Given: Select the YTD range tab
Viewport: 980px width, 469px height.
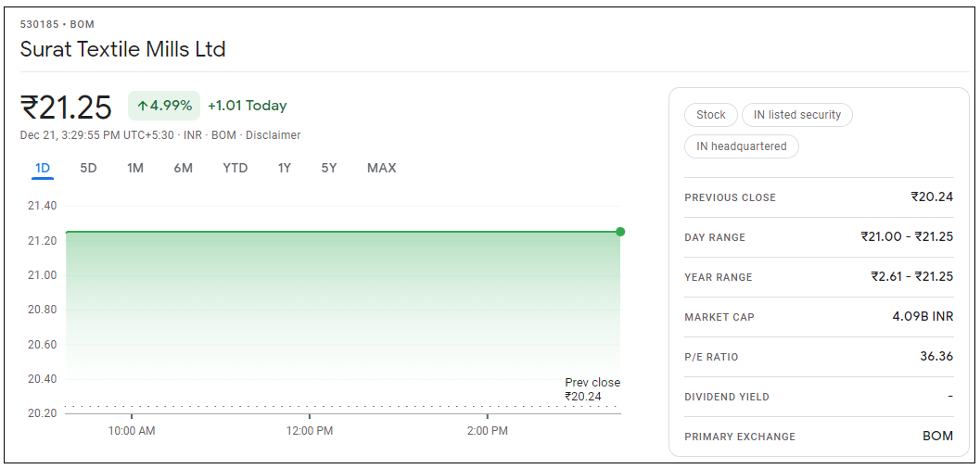Looking at the screenshot, I should pyautogui.click(x=235, y=168).
